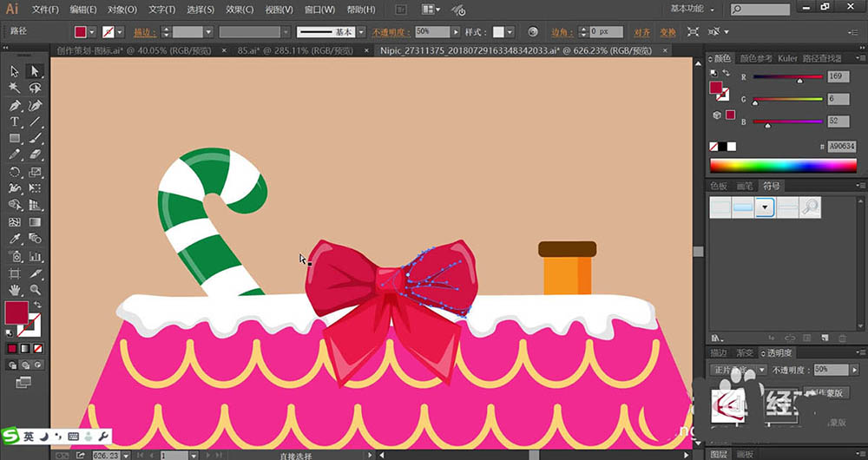Click the Draw Inside mode icon
The height and width of the screenshot is (460, 868).
[x=37, y=365]
